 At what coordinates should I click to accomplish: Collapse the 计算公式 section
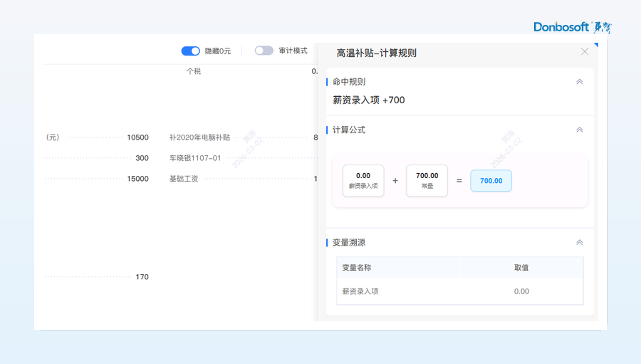click(579, 130)
